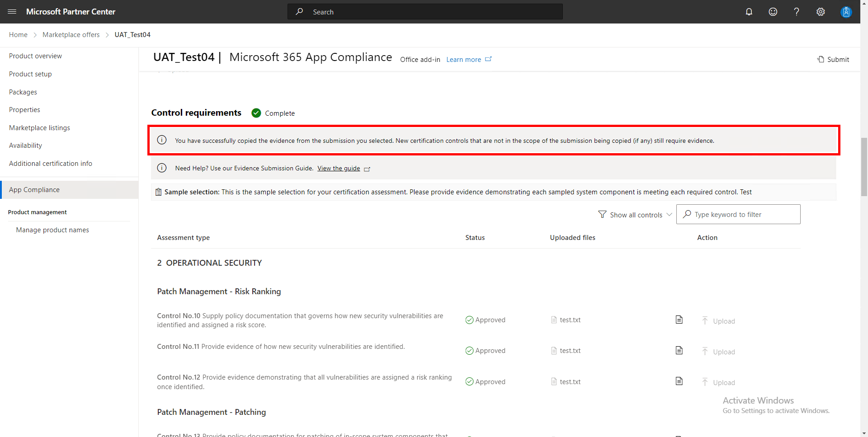
Task: Click the upload arrow for Control No.10
Action: [705, 320]
